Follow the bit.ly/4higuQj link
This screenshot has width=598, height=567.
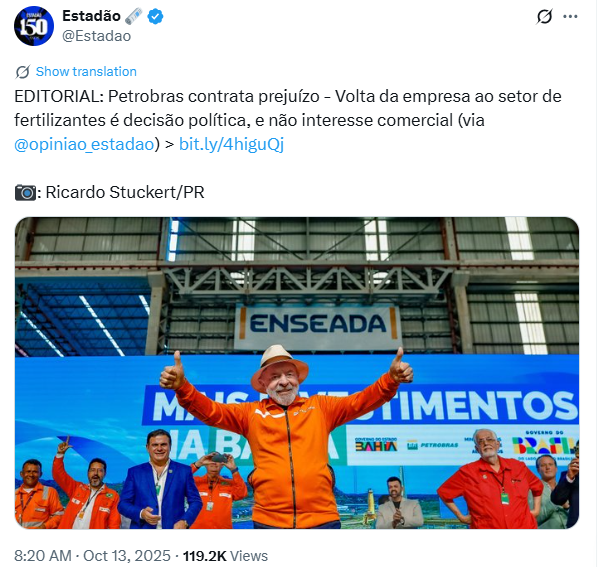[231, 144]
